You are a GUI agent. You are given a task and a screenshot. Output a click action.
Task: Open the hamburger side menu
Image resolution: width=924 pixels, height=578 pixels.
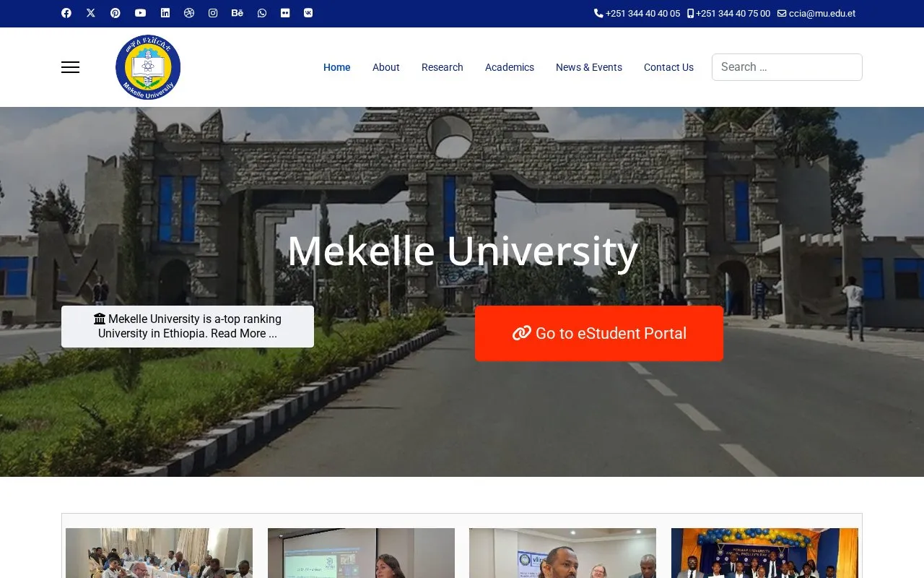tap(70, 67)
